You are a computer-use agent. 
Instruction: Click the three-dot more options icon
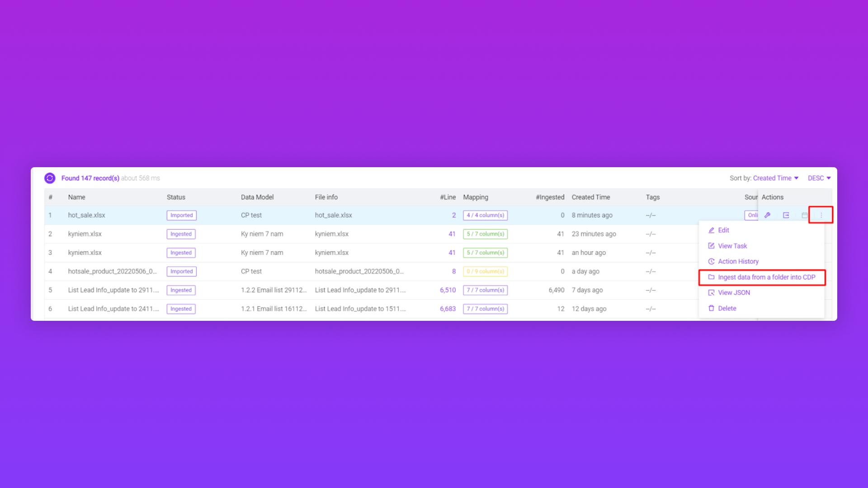[821, 215]
